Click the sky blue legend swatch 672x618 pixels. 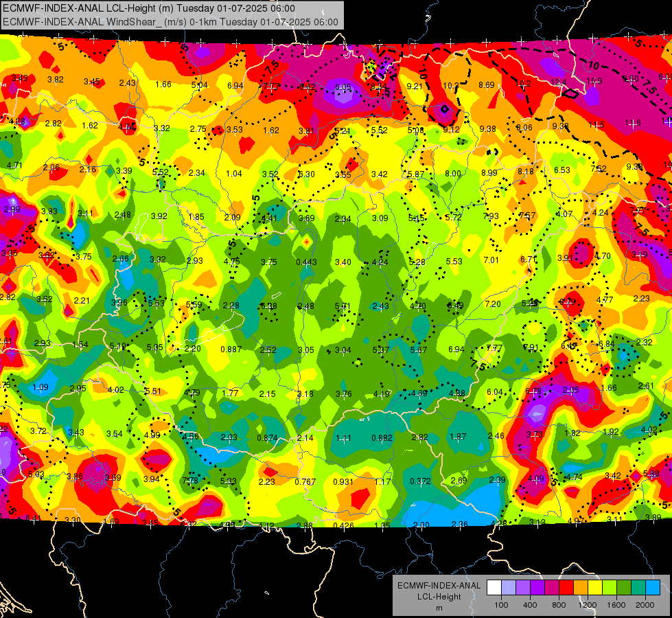coord(653,588)
